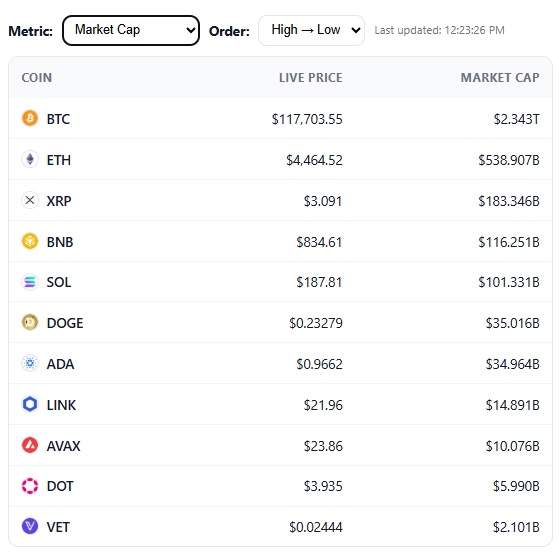Click the BNB coin icon

[30, 241]
